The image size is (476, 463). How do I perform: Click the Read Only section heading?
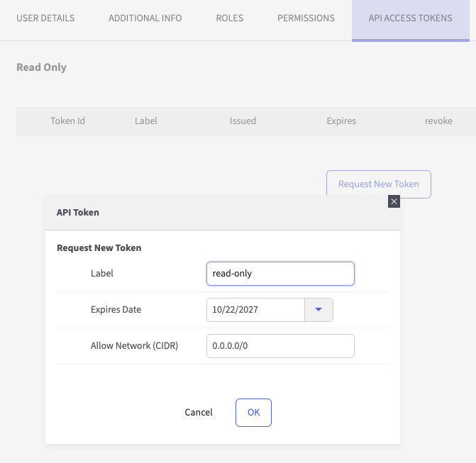click(41, 67)
